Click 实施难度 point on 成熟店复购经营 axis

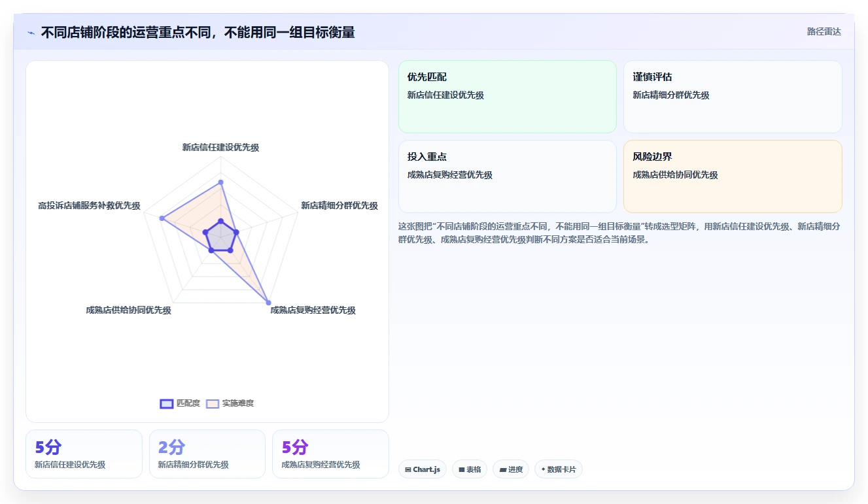coord(268,302)
